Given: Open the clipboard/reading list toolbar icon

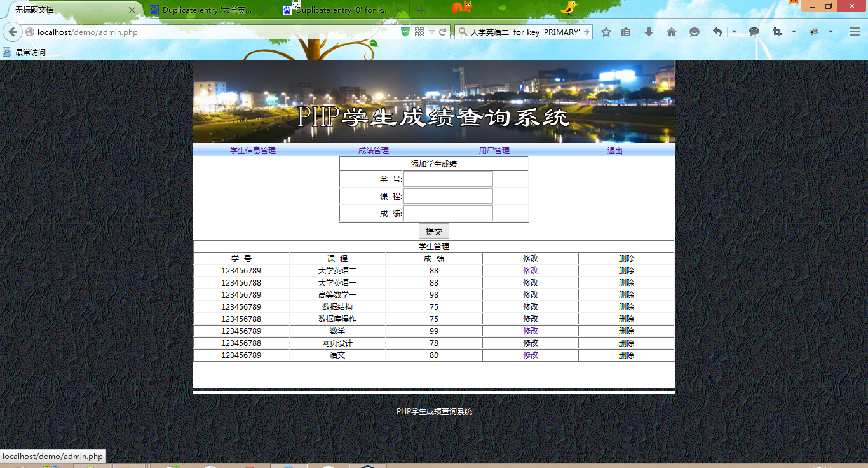Looking at the screenshot, I should (x=625, y=32).
